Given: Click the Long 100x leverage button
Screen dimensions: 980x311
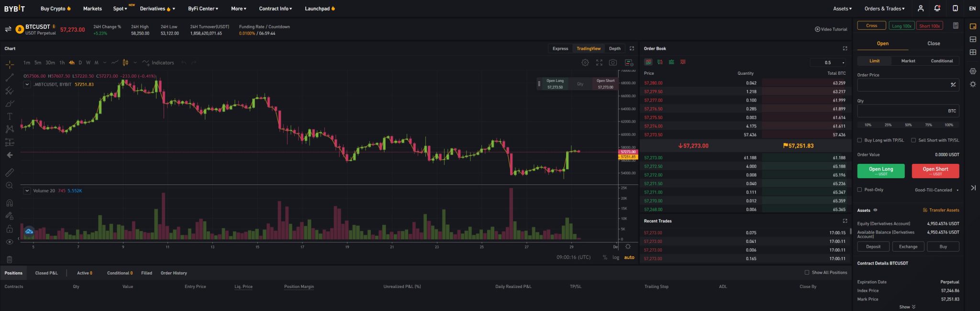Looking at the screenshot, I should click(x=902, y=26).
